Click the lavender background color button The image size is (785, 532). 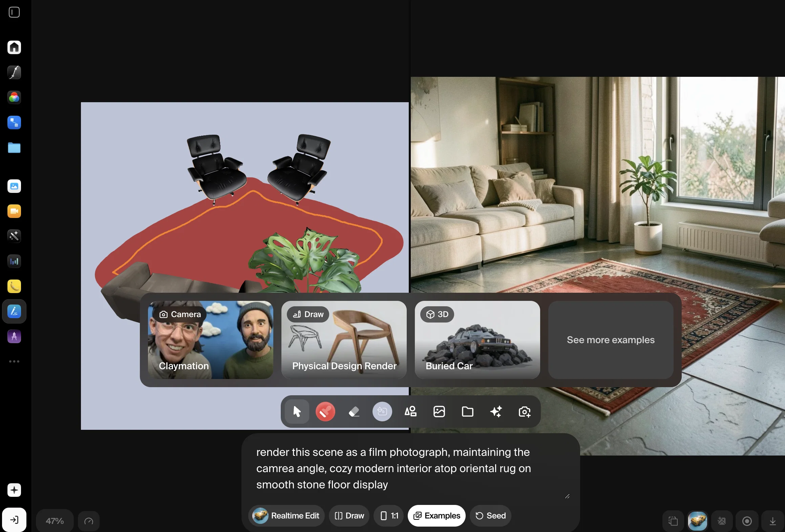pyautogui.click(x=382, y=412)
